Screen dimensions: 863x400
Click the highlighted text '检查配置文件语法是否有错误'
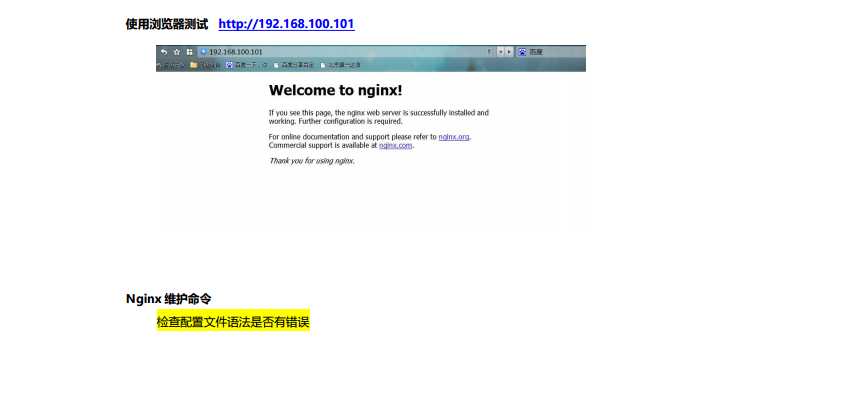[x=233, y=322]
